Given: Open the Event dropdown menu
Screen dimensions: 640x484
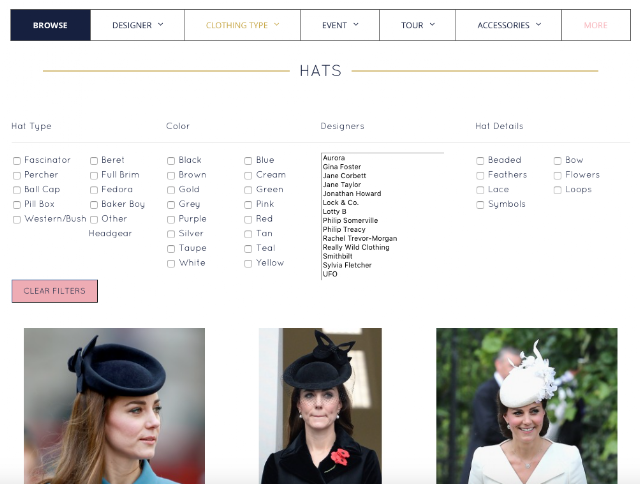Looking at the screenshot, I should coord(340,25).
